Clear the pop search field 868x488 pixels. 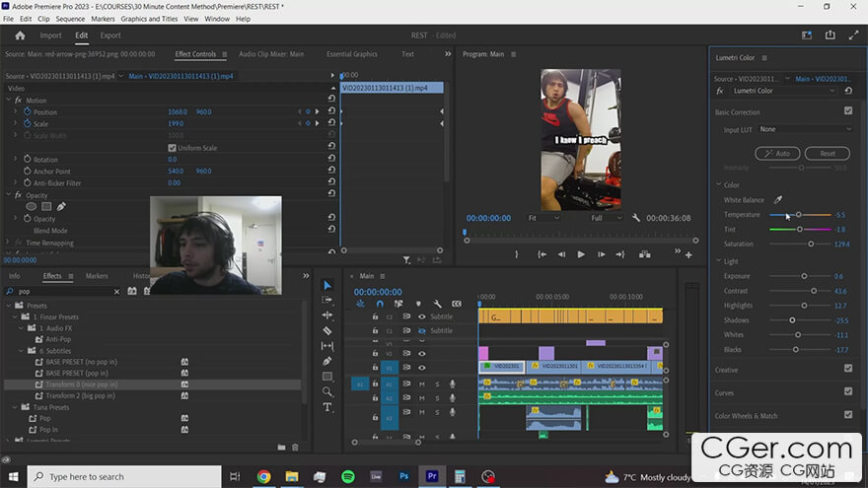116,292
